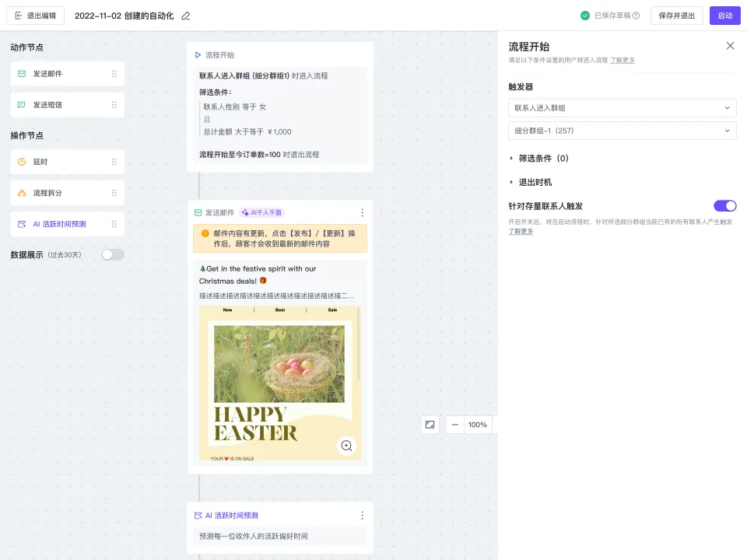
Task: Click the help icon beside 已保存草稿
Action: [x=636, y=16]
